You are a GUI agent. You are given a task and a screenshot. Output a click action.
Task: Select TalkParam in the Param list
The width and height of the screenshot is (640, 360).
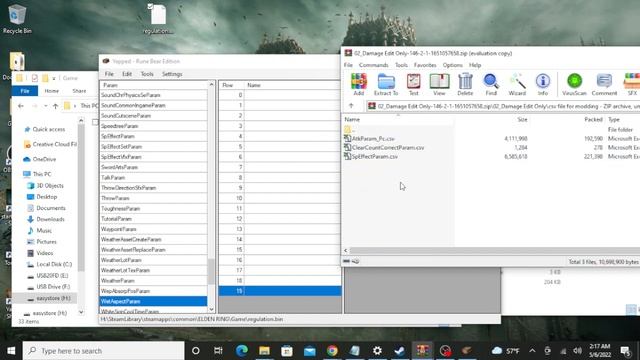pos(153,178)
